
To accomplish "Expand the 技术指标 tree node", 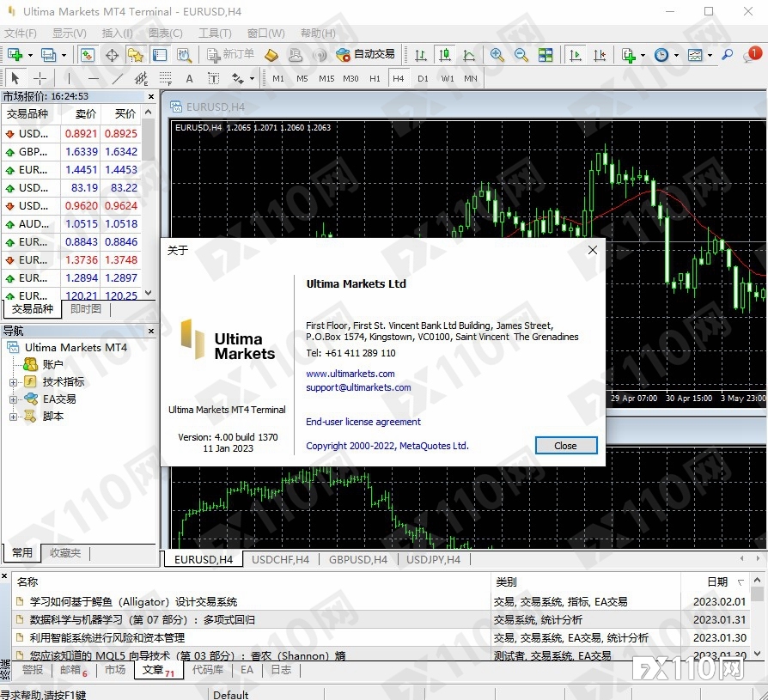I will tap(13, 382).
